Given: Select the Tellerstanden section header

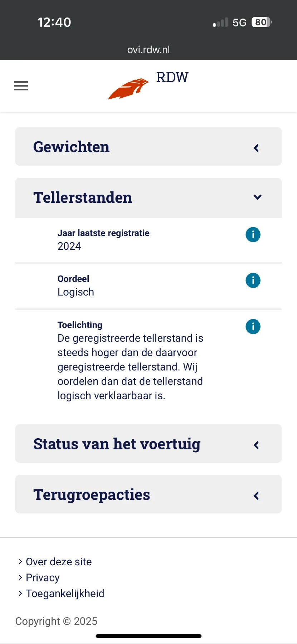Looking at the screenshot, I should coord(83,197).
